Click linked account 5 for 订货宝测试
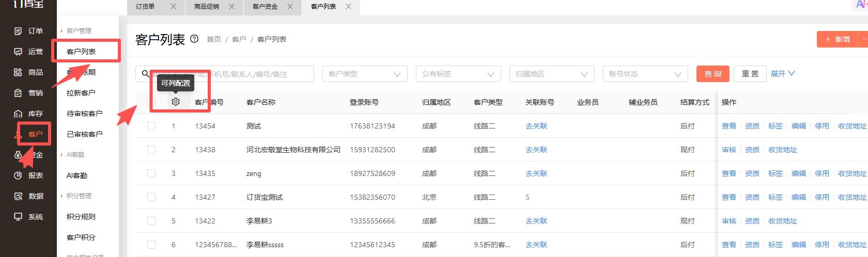Viewport: 868px width, 257px height. click(x=528, y=197)
